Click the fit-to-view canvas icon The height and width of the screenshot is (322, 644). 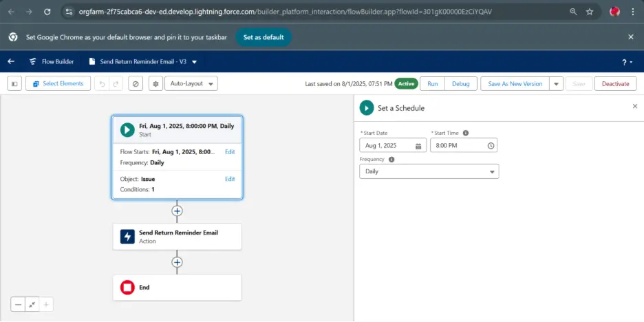32,304
